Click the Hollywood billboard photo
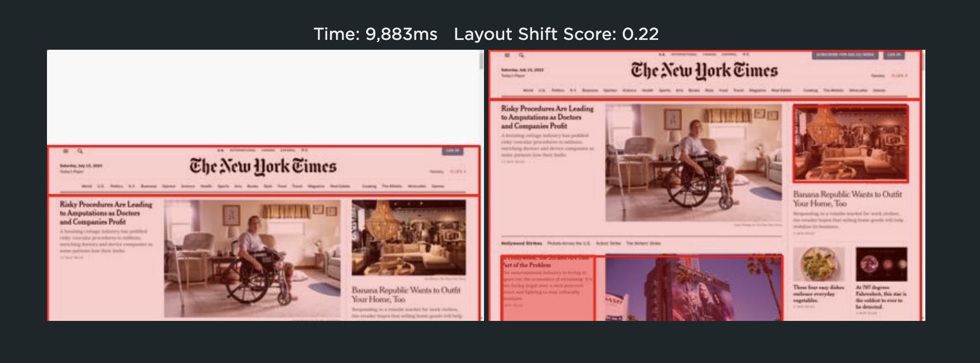Screen dimensions: 980x363 (x=694, y=288)
